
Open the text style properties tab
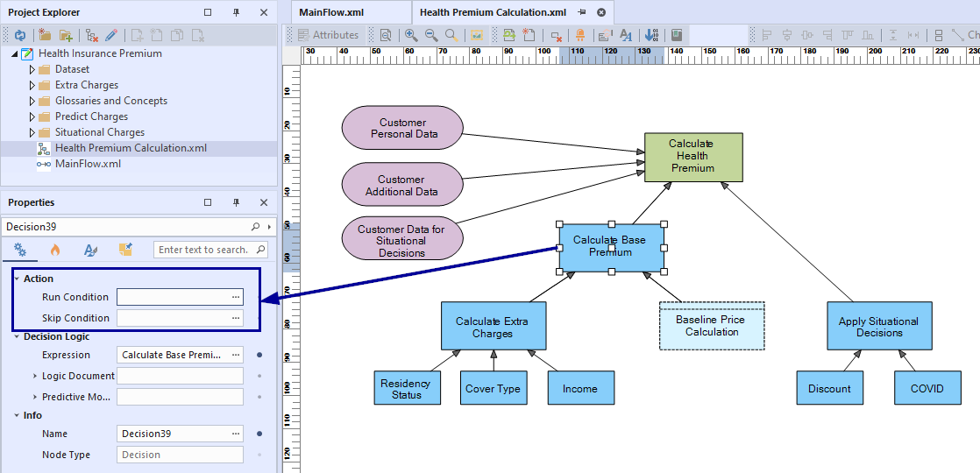(90, 250)
